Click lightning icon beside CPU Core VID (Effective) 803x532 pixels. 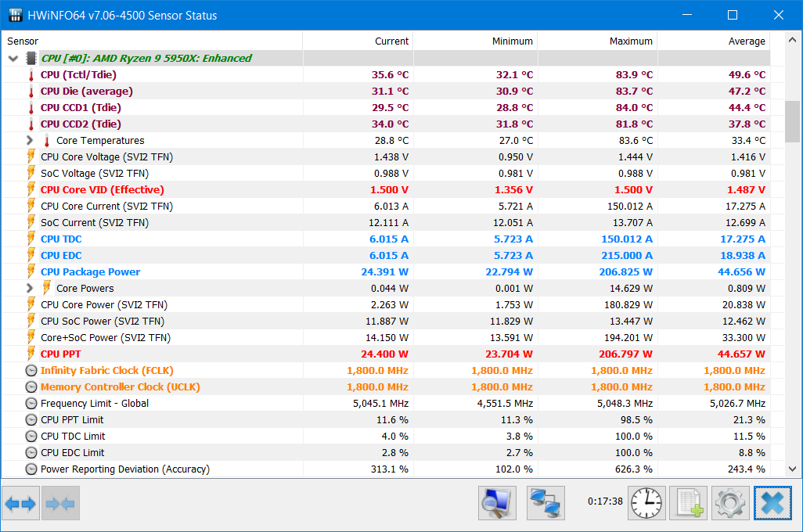pos(31,189)
